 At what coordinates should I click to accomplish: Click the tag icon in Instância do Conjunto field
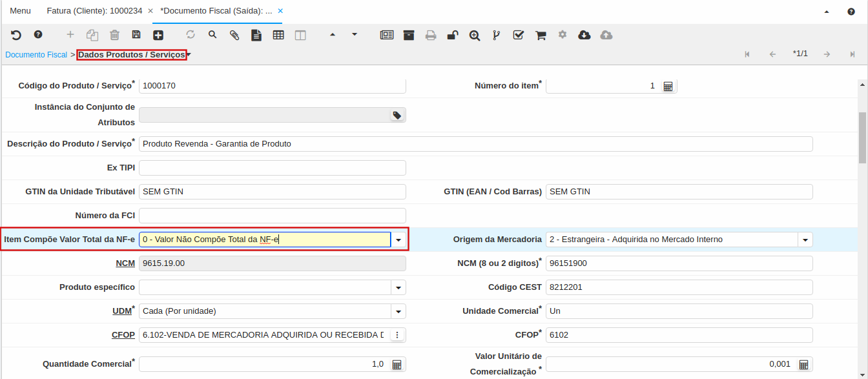pos(397,115)
